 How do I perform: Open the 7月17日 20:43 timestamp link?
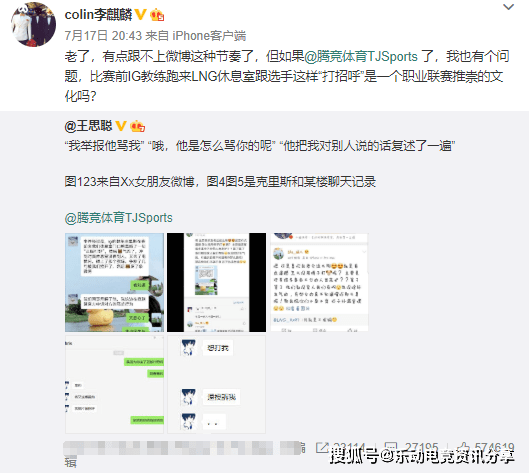(103, 35)
